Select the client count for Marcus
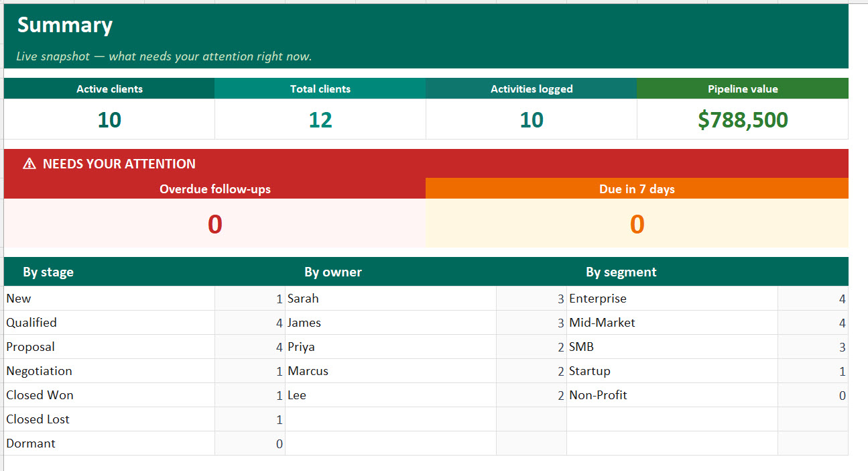 (532, 371)
